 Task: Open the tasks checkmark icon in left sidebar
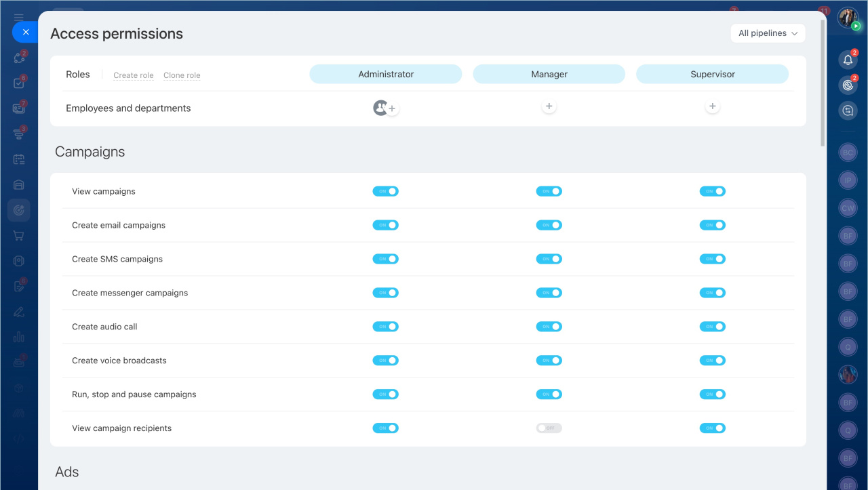(19, 83)
